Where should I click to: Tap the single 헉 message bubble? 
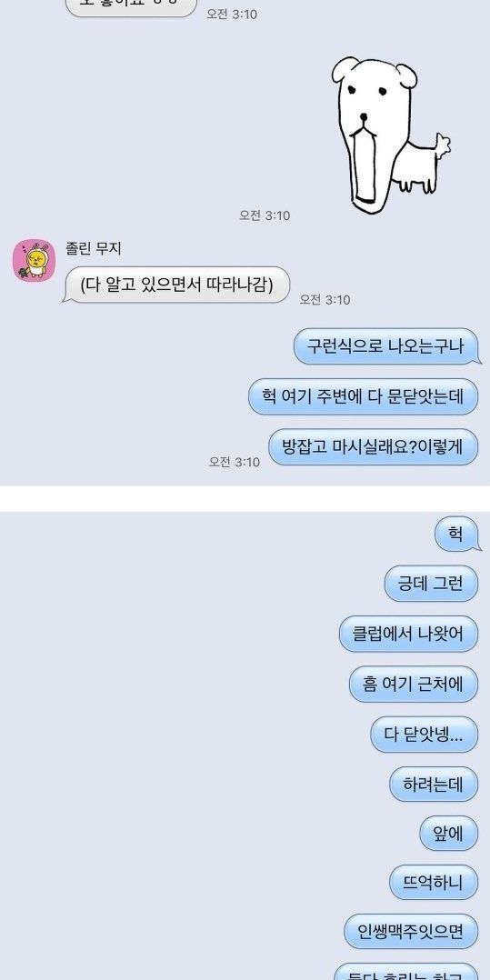coord(457,535)
